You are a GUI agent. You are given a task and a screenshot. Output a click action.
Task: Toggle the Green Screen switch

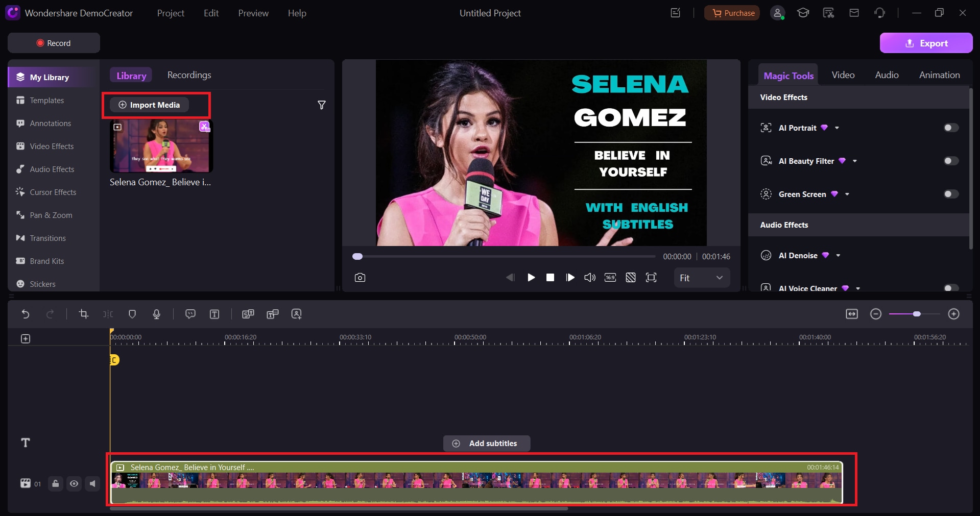click(951, 194)
